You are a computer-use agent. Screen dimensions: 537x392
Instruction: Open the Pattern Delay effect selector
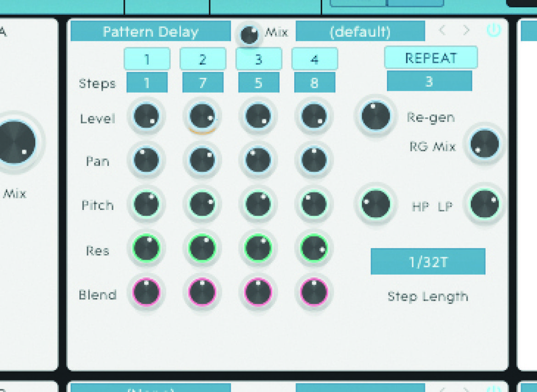(x=151, y=31)
